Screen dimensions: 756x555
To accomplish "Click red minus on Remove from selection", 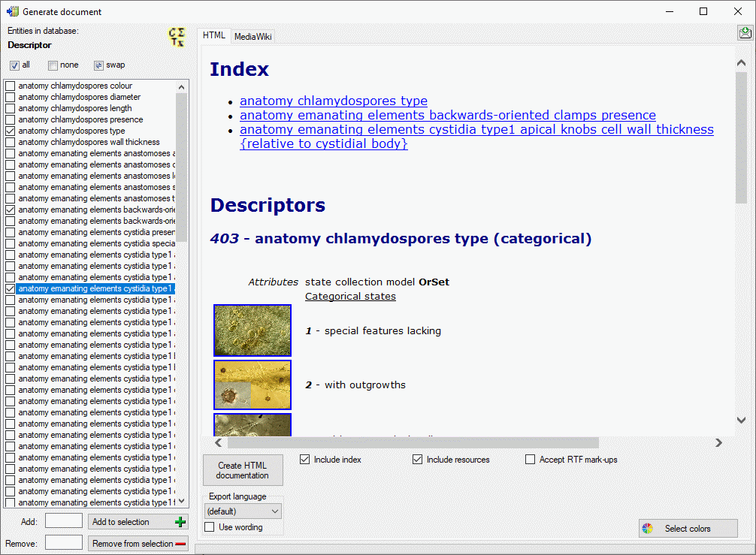I will click(x=181, y=544).
